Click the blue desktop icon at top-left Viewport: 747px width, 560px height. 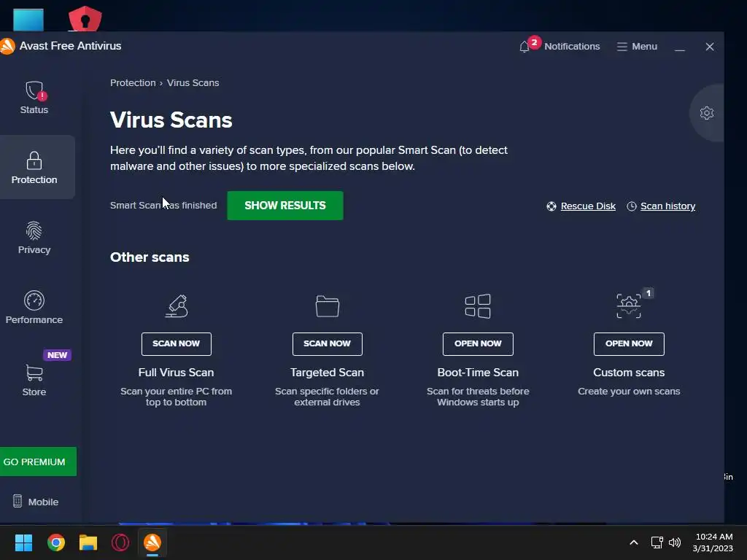pos(28,20)
